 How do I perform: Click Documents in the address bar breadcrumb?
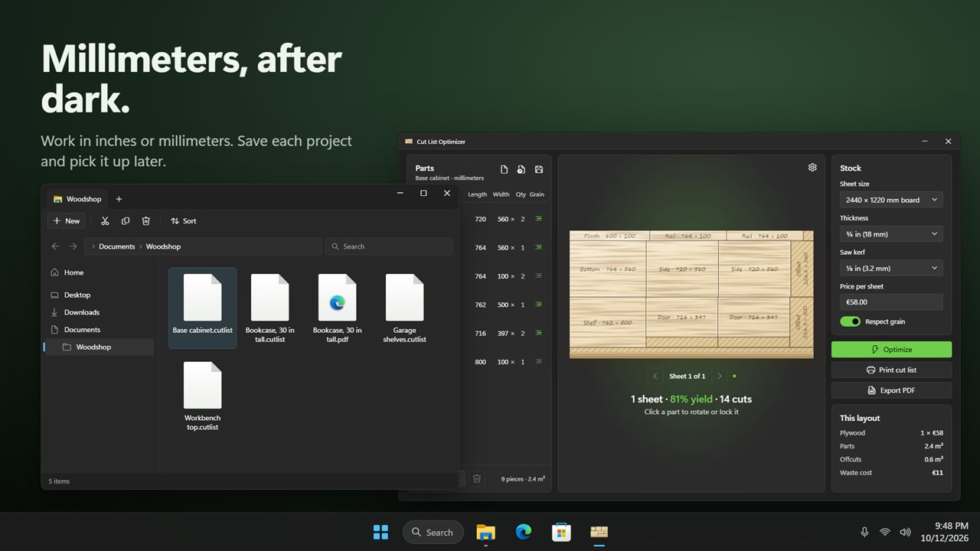click(117, 246)
